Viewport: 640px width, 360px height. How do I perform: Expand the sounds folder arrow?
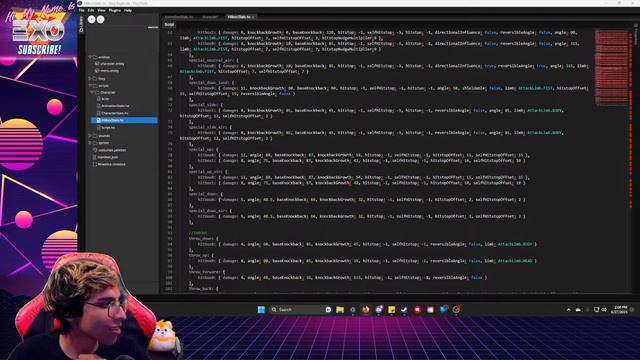click(x=90, y=136)
